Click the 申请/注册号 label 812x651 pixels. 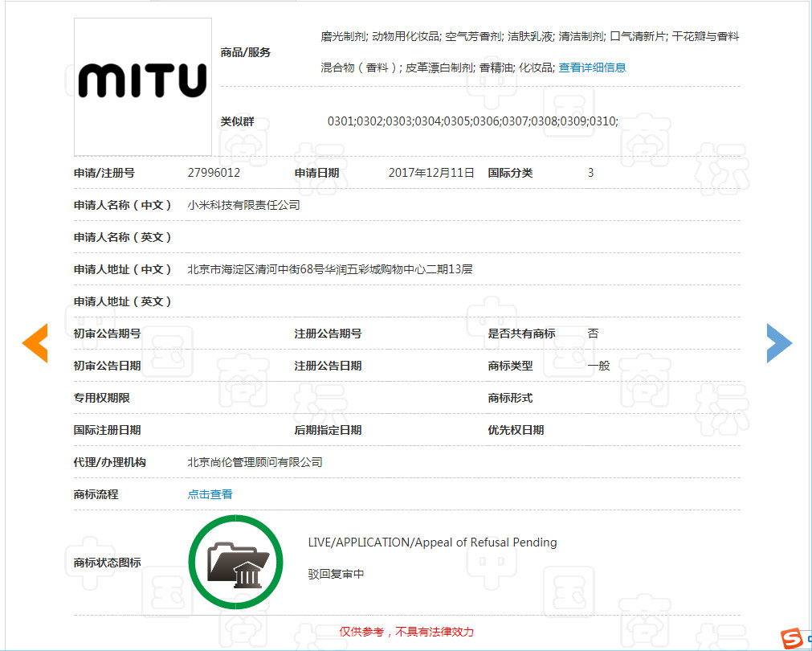104,173
